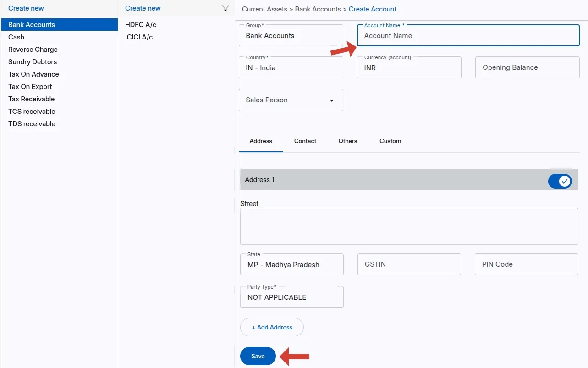
Task: Click the GSTIN input field
Action: (x=409, y=264)
